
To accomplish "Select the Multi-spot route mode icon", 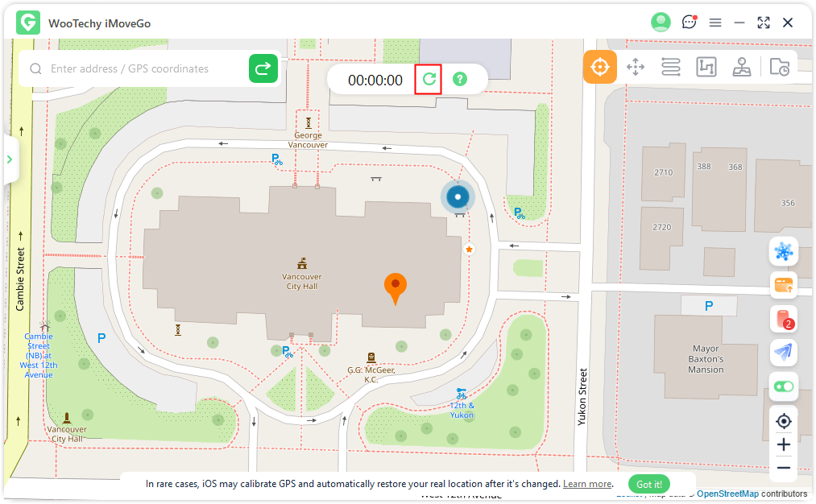I will (x=706, y=67).
